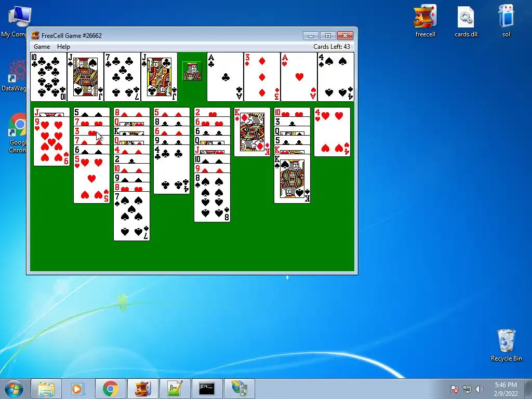Click the ace of hearts home cell

tap(299, 77)
